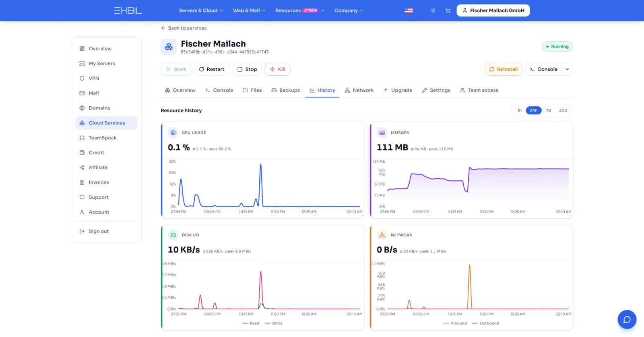Switch to the Network tab

pyautogui.click(x=359, y=90)
